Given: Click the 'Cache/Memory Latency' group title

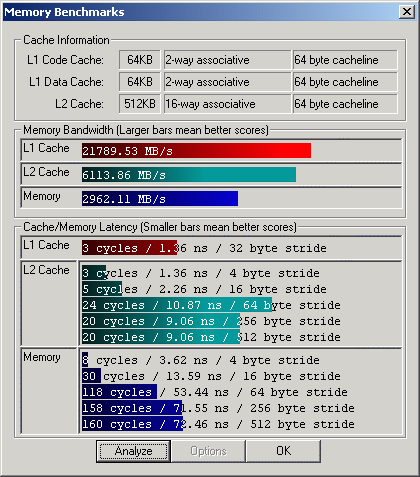Looking at the screenshot, I should (x=160, y=227).
